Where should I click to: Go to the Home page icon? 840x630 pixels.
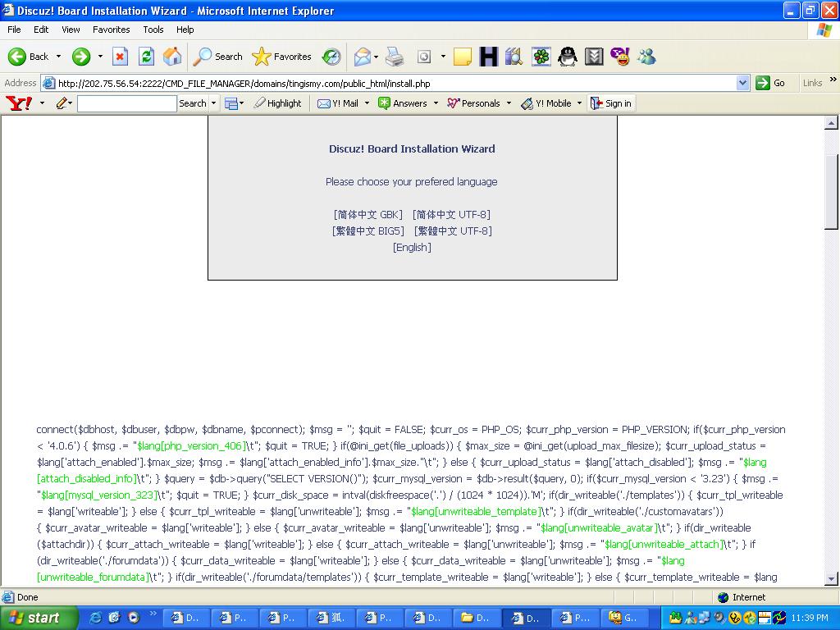click(172, 57)
